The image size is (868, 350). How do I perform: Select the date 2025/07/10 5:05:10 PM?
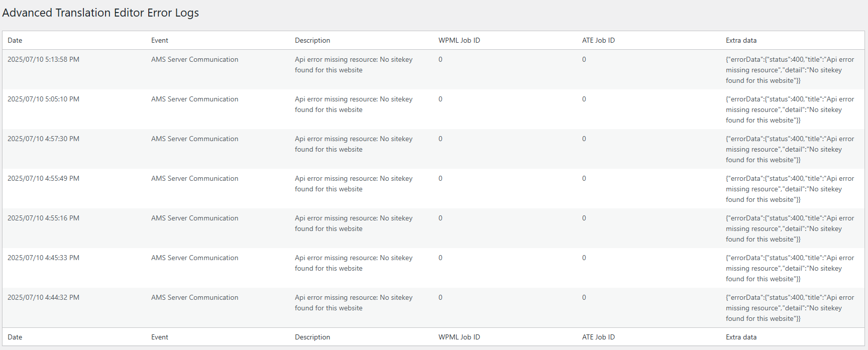pyautogui.click(x=43, y=99)
